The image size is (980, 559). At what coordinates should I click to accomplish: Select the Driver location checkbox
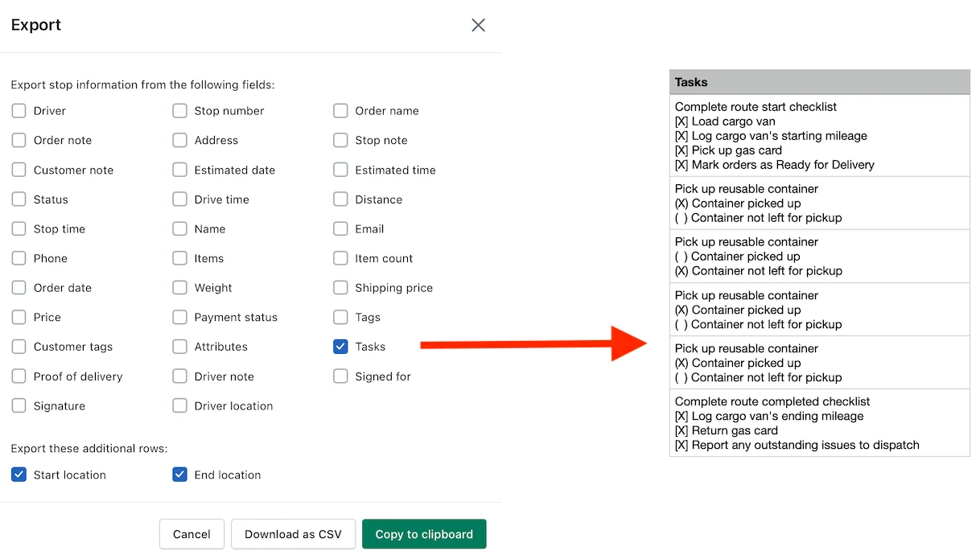tap(179, 405)
